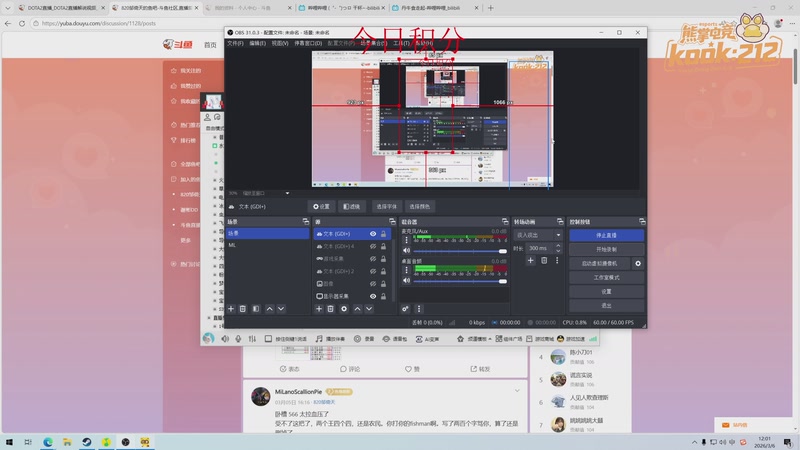Select the ML scene
This screenshot has height=450, width=800.
coord(267,245)
